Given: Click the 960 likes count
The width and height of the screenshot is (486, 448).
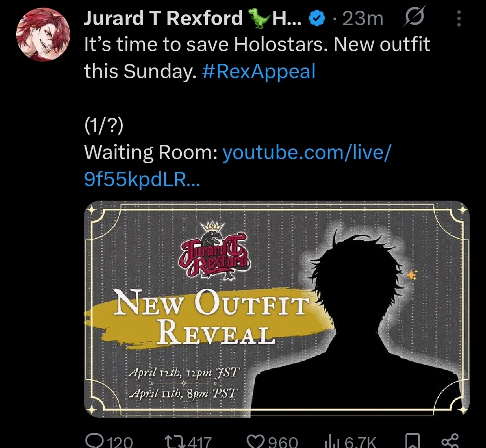Looking at the screenshot, I should 283,442.
